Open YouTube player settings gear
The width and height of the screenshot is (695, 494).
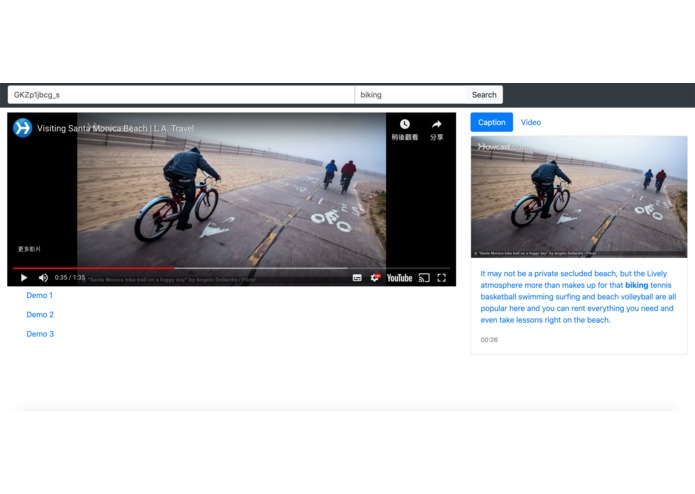[x=375, y=278]
